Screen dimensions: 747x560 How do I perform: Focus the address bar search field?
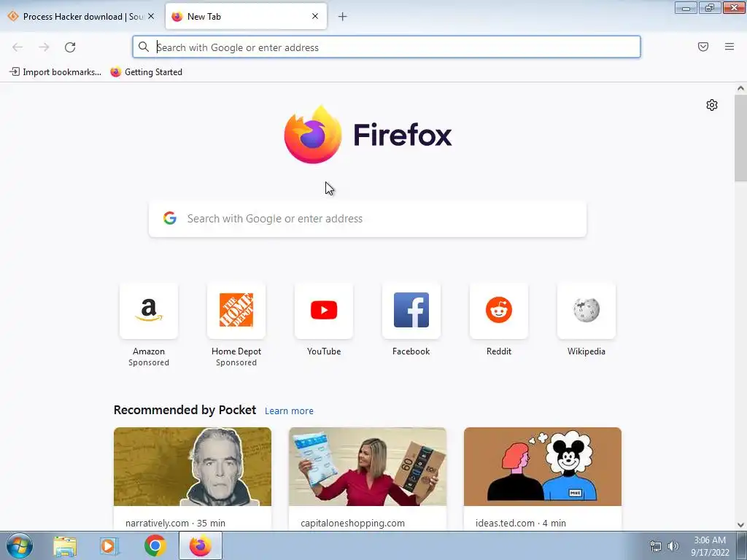pos(387,47)
